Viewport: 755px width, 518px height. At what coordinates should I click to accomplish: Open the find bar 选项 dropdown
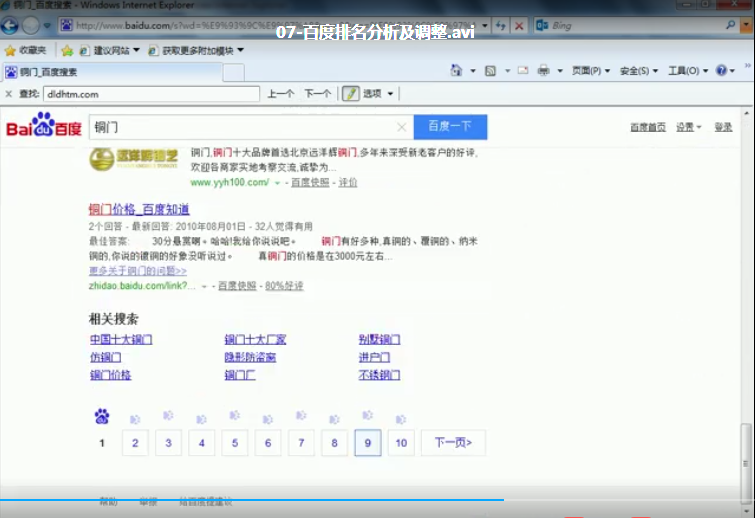coord(378,93)
